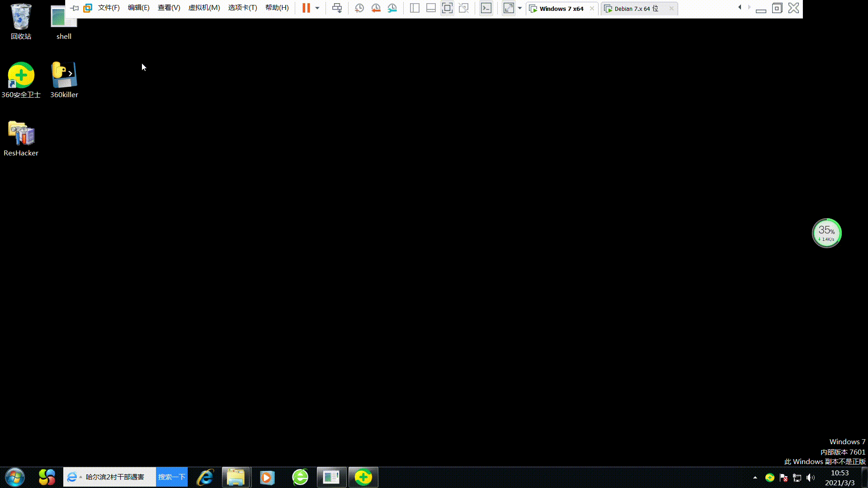This screenshot has width=868, height=488.
Task: Open the 帮助(H) menu
Action: pyautogui.click(x=277, y=8)
